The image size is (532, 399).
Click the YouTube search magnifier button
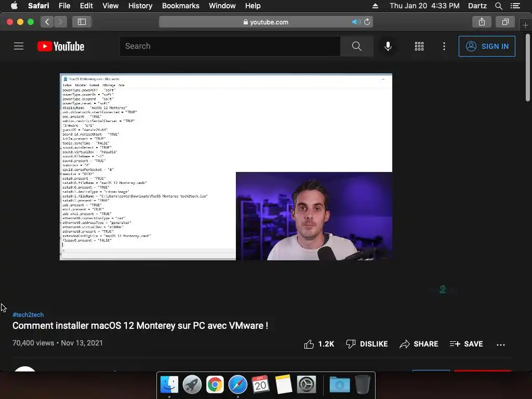pos(356,46)
